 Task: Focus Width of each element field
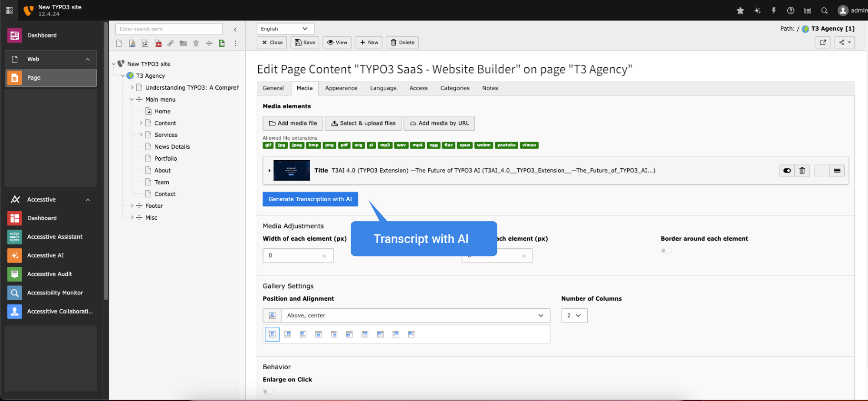298,255
